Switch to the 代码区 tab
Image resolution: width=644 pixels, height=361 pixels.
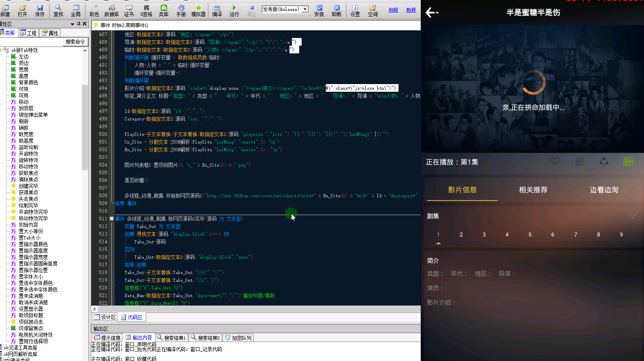point(132,317)
